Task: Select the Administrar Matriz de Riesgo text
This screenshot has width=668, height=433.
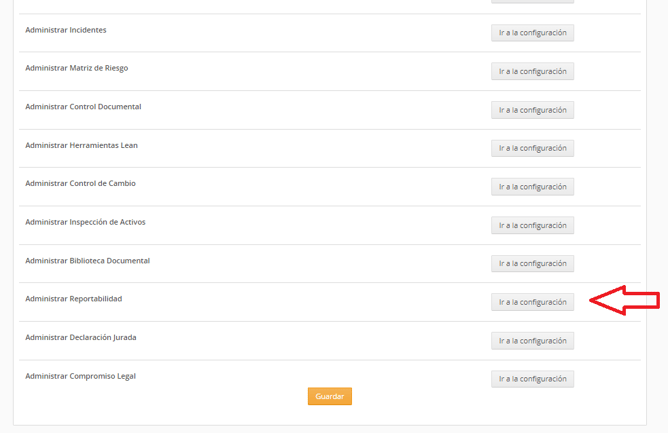Action: coord(77,68)
